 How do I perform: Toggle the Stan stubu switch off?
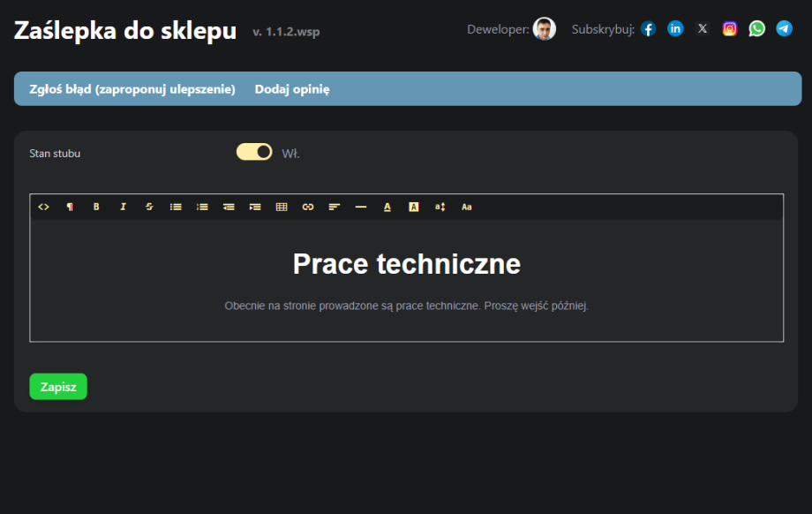coord(254,151)
